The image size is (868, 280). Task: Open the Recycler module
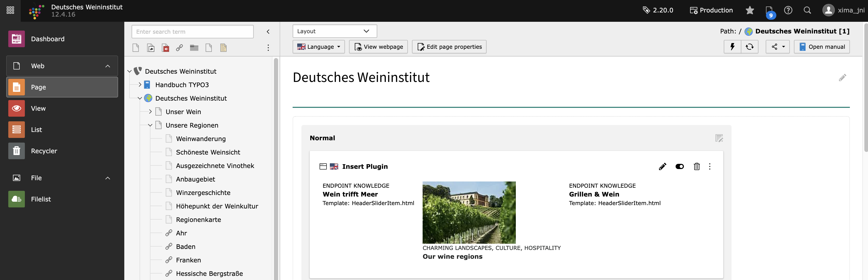tap(44, 151)
